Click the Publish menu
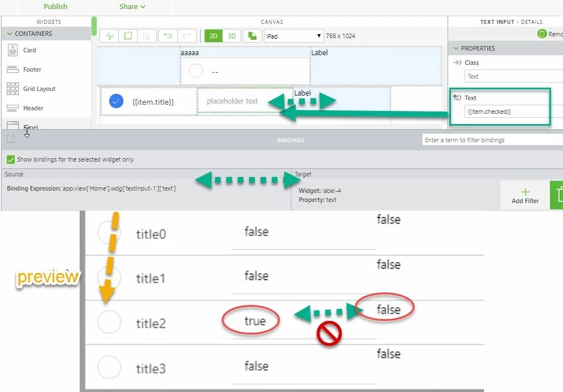 point(55,6)
